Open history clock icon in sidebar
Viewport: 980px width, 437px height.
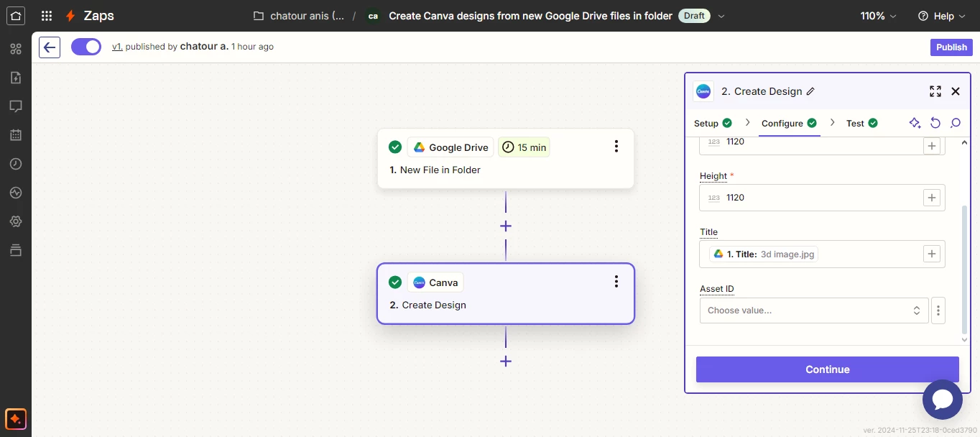pos(16,164)
